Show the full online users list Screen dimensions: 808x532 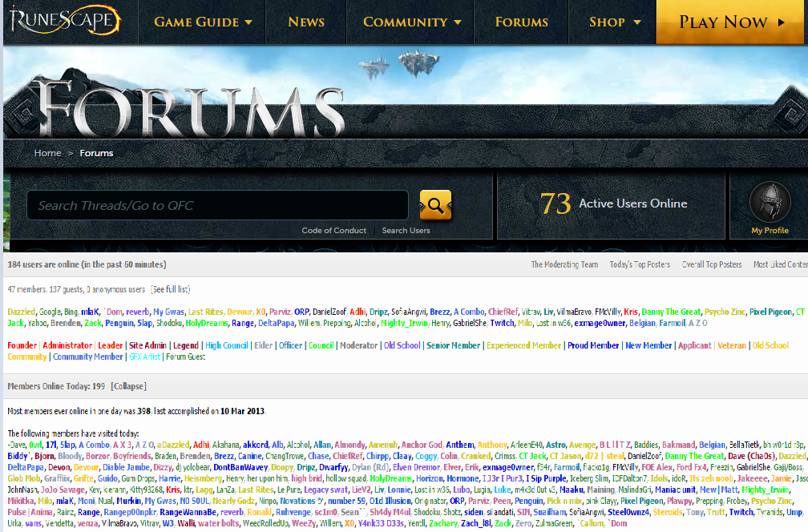(171, 289)
